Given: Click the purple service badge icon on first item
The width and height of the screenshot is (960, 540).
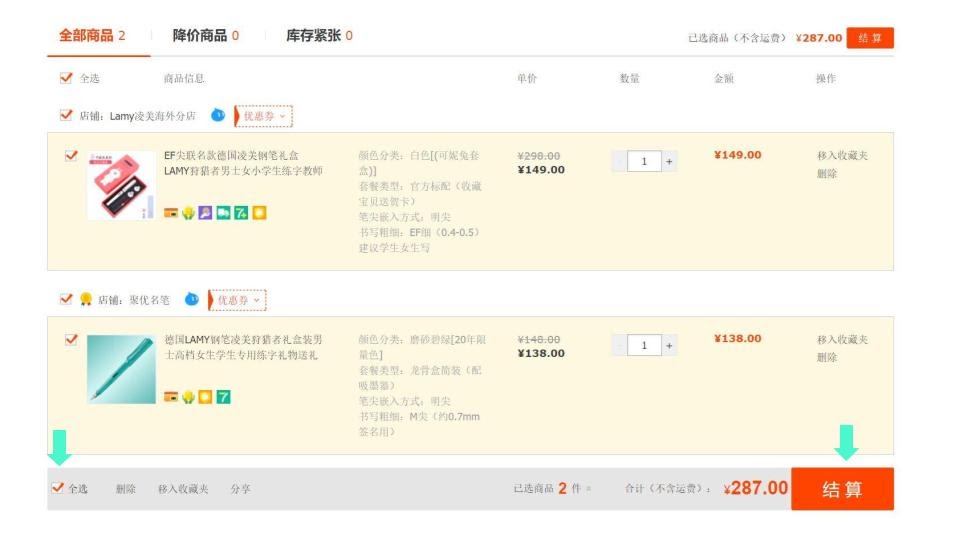Looking at the screenshot, I should 205,213.
